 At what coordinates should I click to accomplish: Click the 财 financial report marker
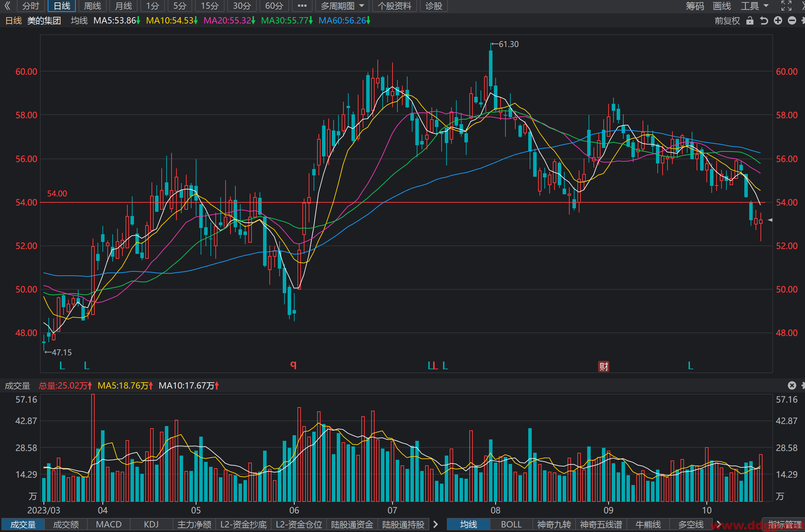pyautogui.click(x=604, y=366)
